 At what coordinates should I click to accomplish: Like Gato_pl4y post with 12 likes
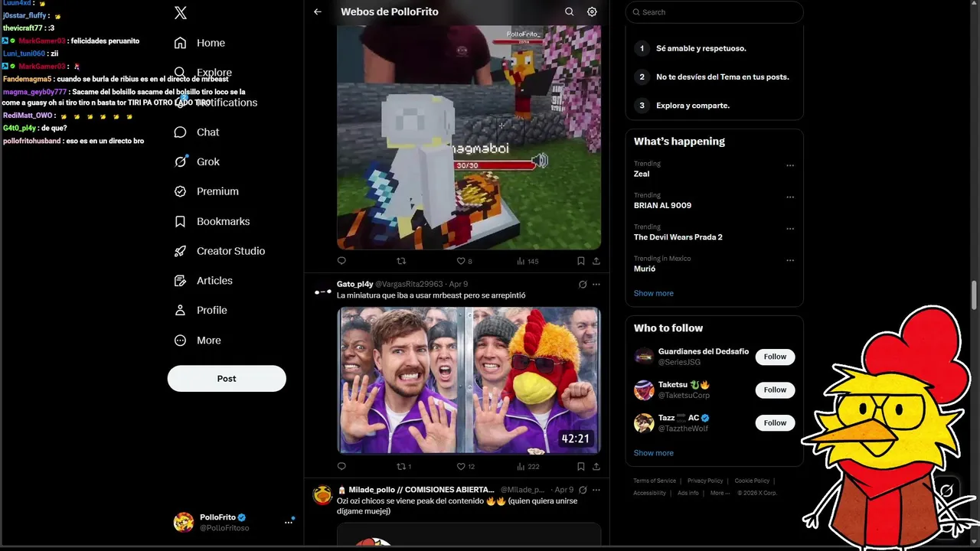(x=465, y=466)
